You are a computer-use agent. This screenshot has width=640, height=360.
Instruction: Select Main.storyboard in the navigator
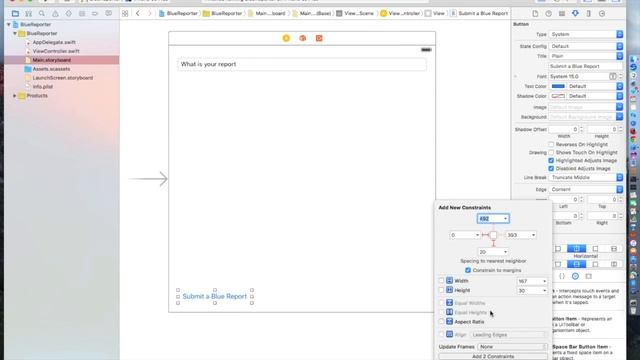[x=51, y=60]
